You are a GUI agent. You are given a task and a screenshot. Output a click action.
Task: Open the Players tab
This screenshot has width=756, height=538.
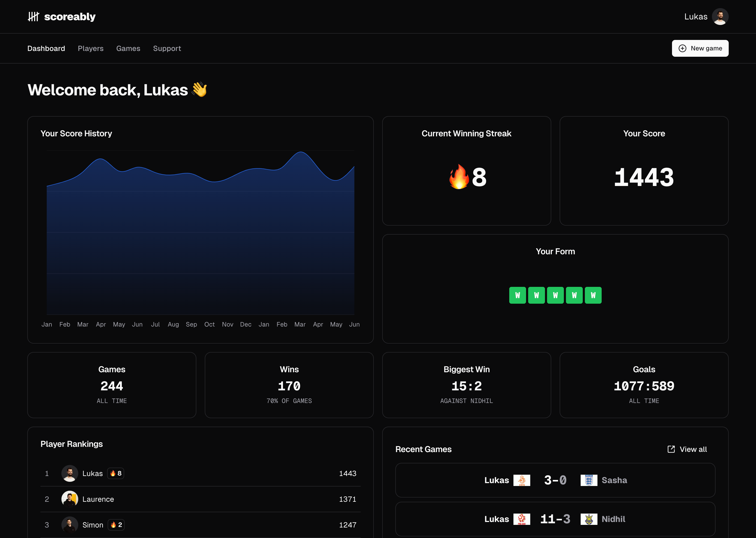point(90,48)
